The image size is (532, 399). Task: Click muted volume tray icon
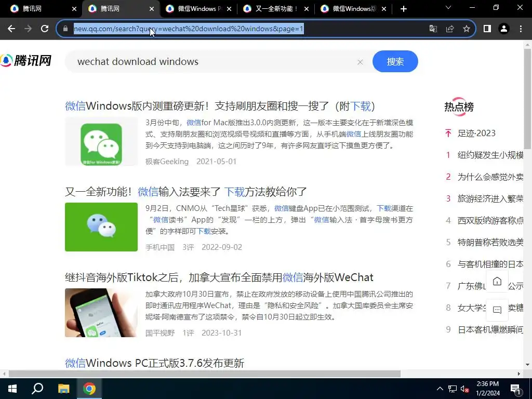coord(464,389)
